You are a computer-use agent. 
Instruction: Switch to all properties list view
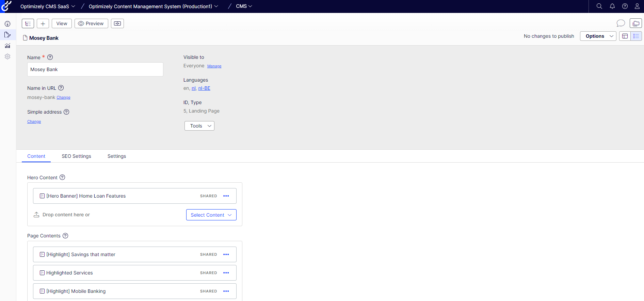636,36
